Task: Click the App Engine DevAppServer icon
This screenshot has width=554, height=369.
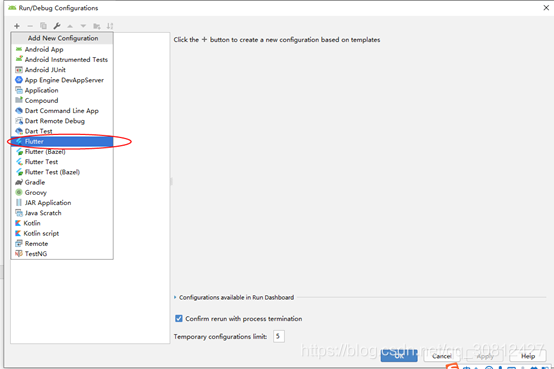Action: [19, 80]
